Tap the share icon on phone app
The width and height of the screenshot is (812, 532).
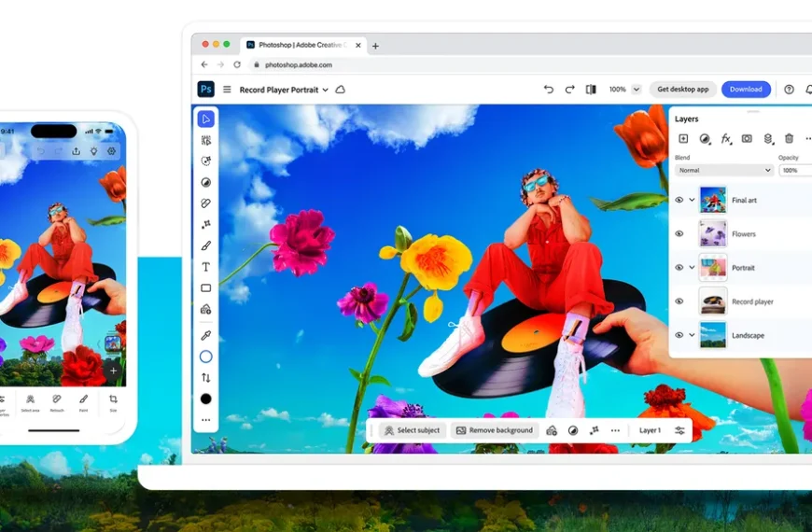(77, 151)
